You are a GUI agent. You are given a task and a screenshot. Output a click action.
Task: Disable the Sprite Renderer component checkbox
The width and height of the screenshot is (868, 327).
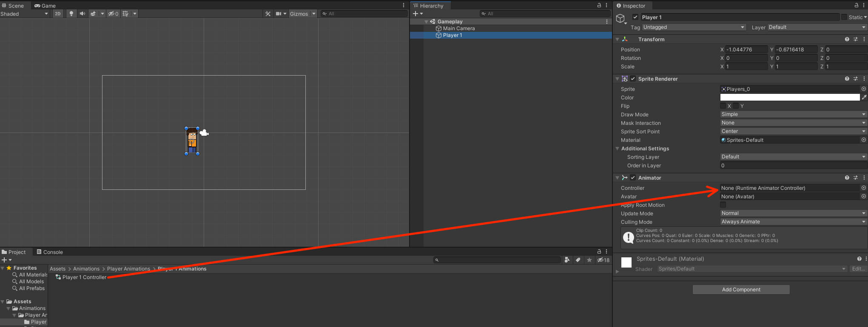click(633, 79)
